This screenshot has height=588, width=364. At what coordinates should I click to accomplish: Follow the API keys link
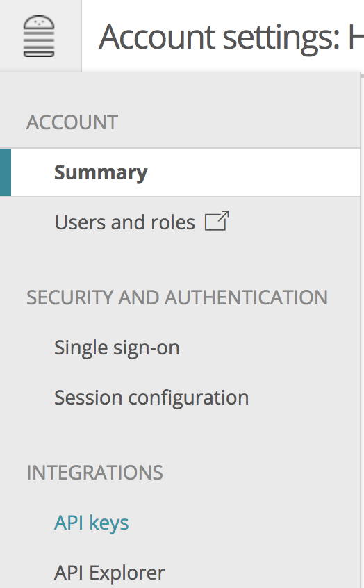tap(92, 523)
